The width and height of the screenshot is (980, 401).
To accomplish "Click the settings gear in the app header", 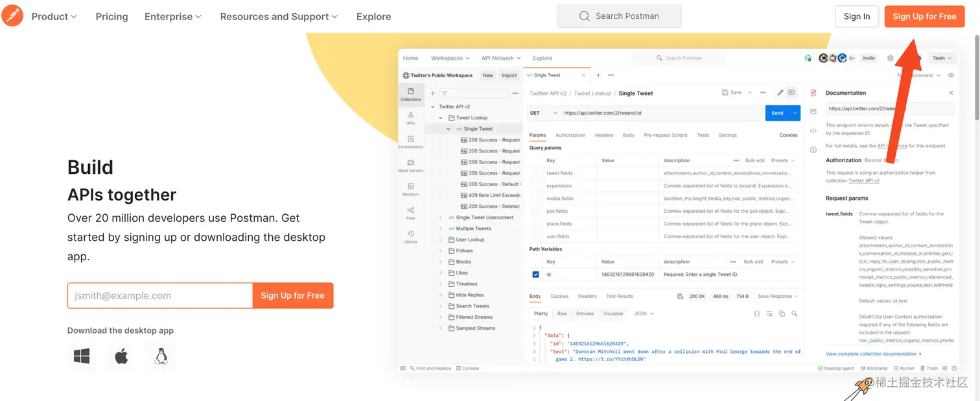I will pyautogui.click(x=891, y=58).
